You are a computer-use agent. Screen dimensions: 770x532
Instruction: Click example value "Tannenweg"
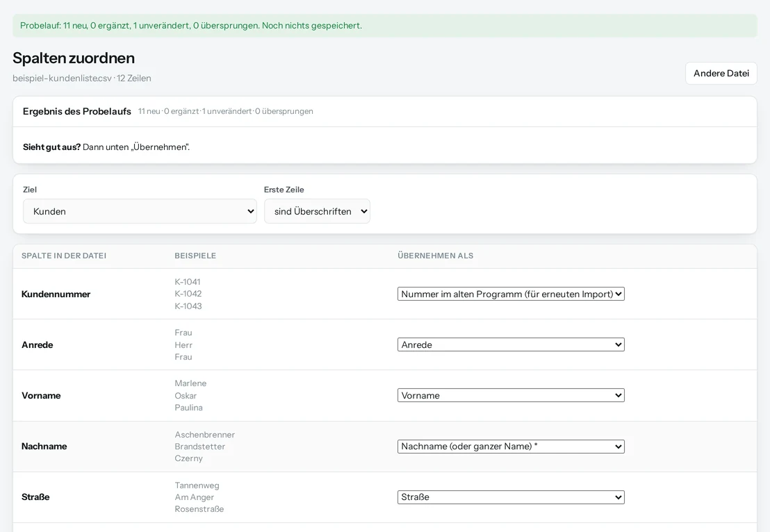point(197,485)
